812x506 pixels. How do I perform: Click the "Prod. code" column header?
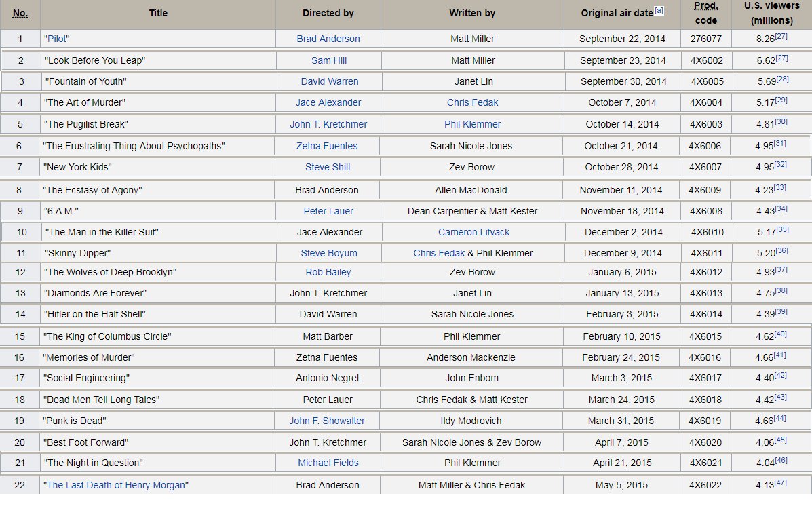pos(706,14)
